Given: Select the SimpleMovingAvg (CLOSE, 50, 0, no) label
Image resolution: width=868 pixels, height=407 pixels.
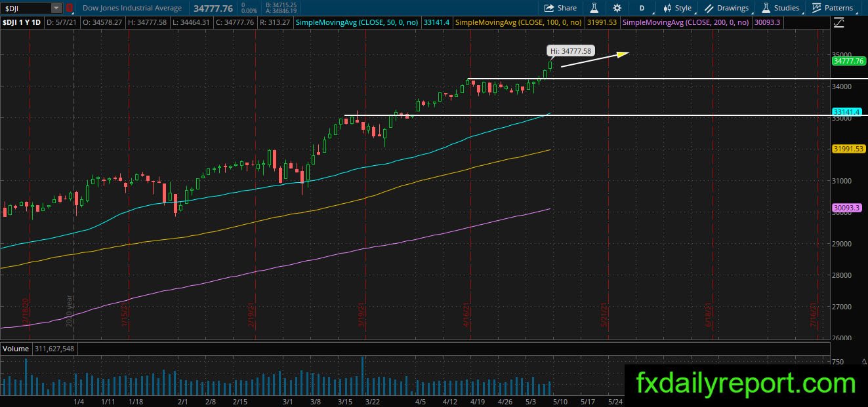Looking at the screenshot, I should coord(357,22).
